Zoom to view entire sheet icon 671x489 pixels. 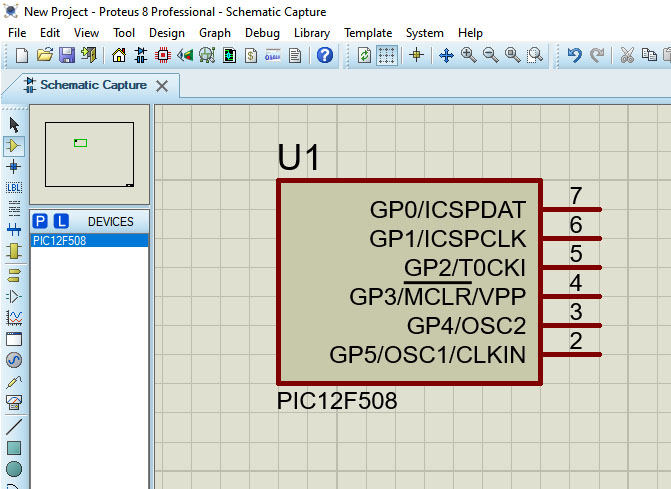(513, 55)
